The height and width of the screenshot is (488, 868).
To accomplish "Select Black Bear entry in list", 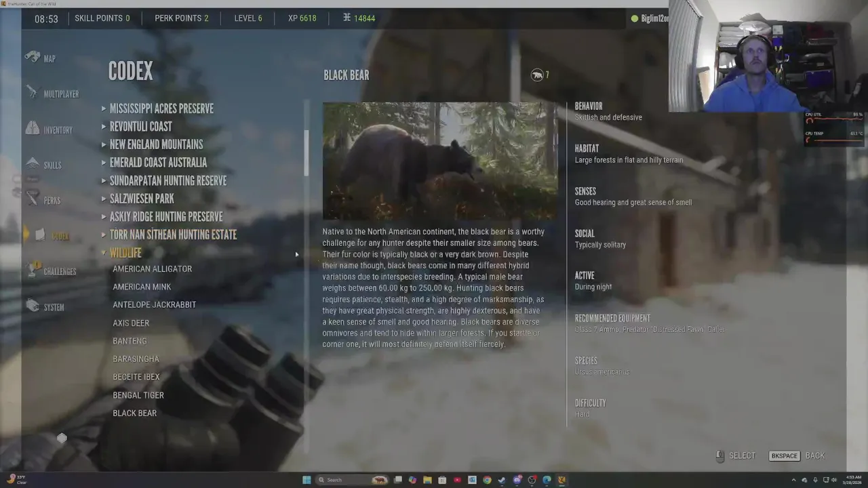I will pos(134,413).
